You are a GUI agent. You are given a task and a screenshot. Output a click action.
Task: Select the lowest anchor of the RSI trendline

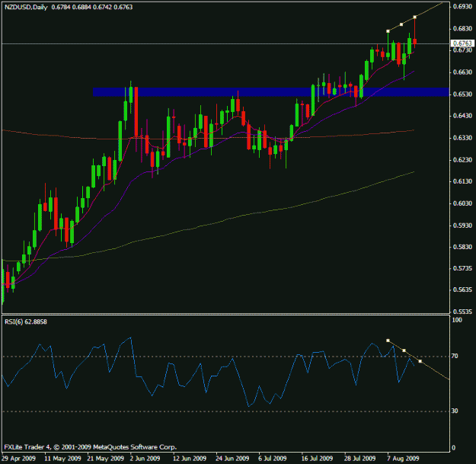420,361
